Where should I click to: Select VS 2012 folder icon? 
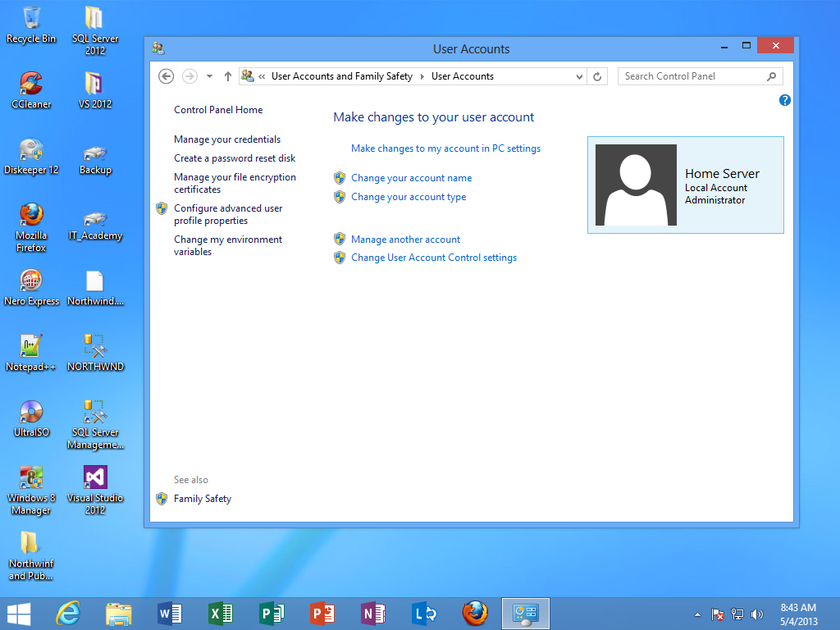(x=95, y=90)
